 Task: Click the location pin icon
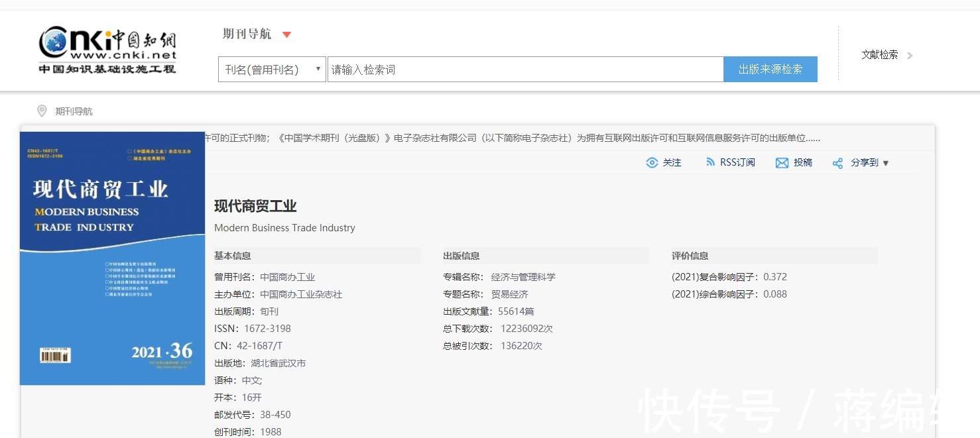(x=42, y=111)
